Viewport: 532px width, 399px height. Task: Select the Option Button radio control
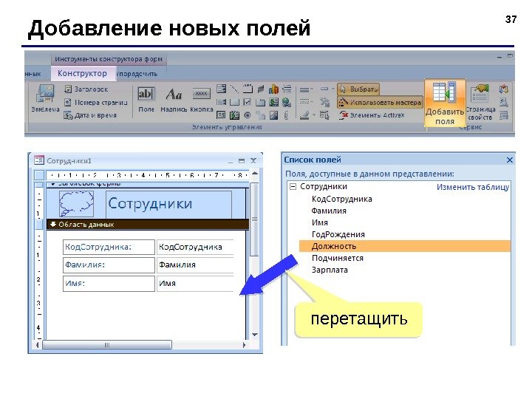[x=248, y=115]
